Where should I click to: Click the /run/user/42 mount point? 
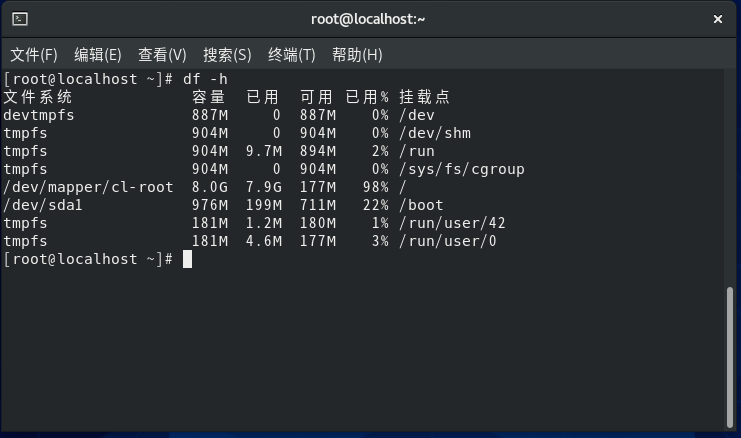tap(452, 223)
